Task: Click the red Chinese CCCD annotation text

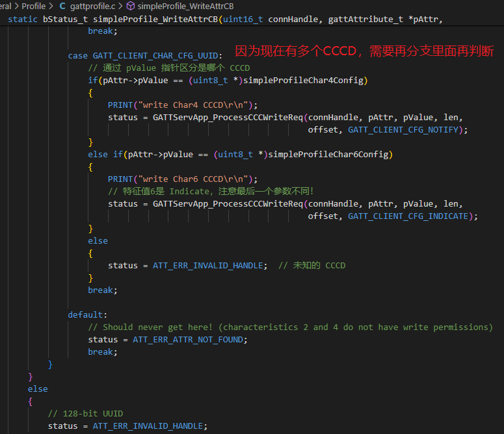Action: (364, 51)
